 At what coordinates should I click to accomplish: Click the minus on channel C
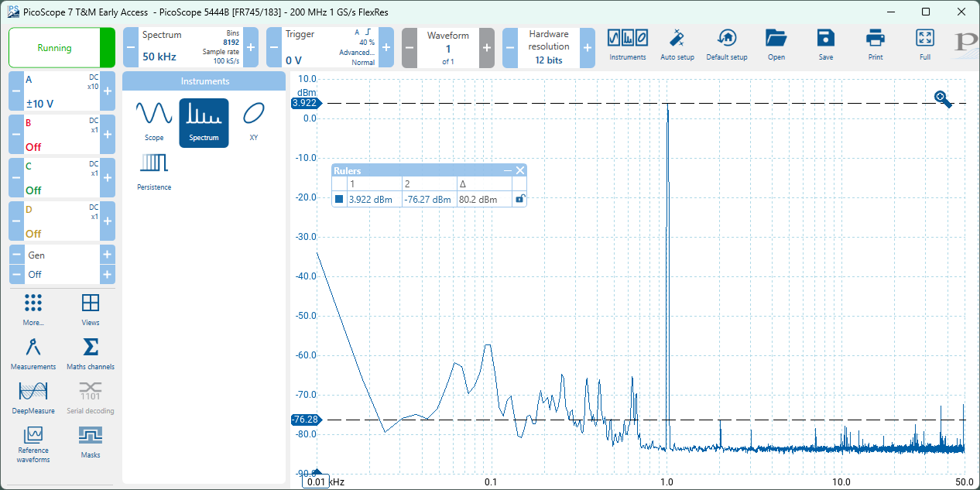pos(15,178)
